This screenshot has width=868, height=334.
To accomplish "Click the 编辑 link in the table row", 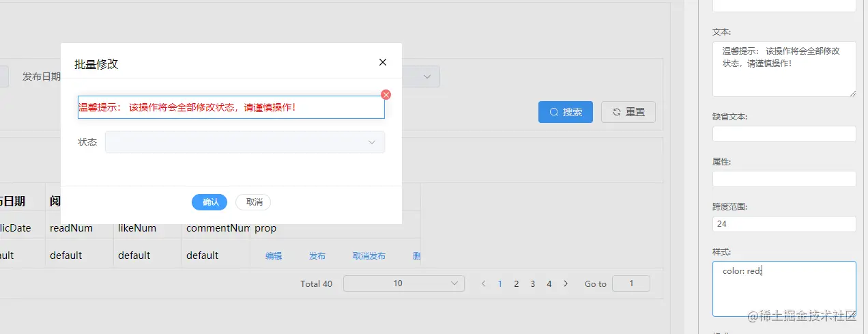I will [x=274, y=256].
